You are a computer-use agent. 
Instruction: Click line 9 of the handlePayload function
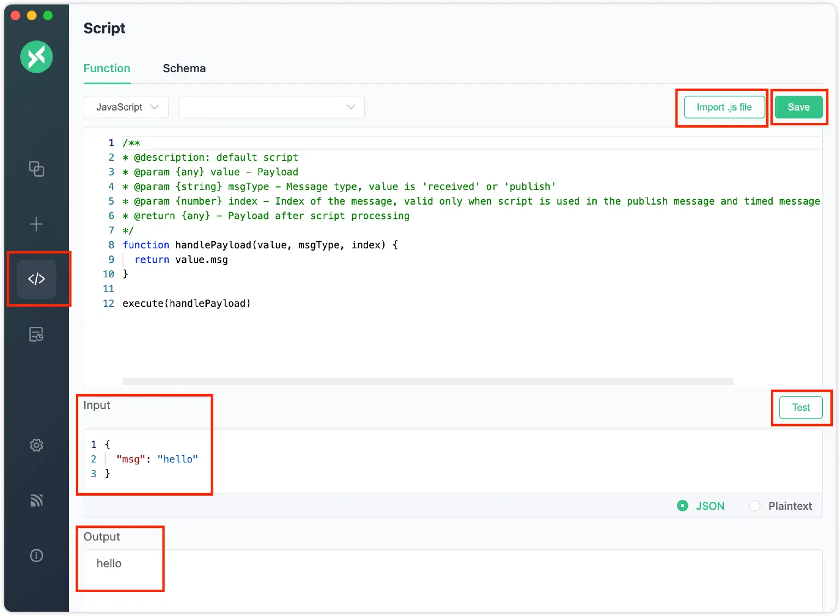(x=191, y=259)
